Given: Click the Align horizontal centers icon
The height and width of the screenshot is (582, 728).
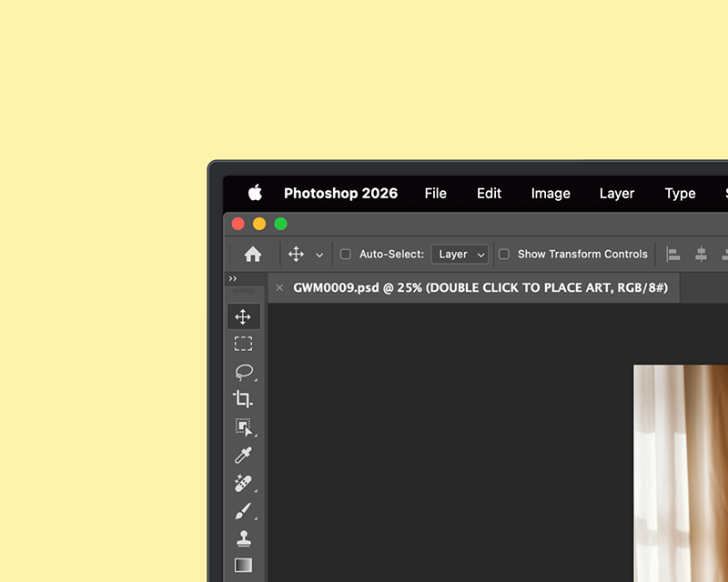Looking at the screenshot, I should tap(701, 255).
